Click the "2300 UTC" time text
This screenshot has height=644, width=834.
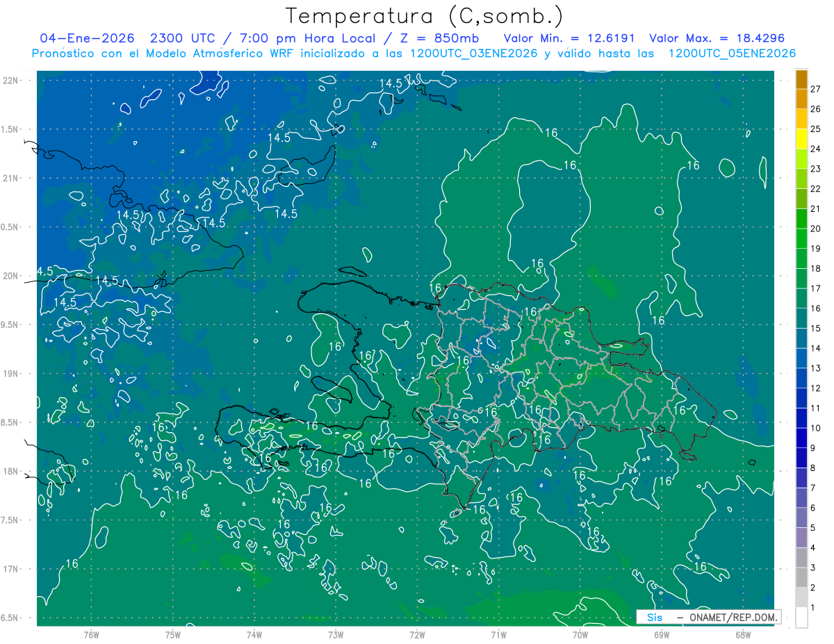[183, 38]
